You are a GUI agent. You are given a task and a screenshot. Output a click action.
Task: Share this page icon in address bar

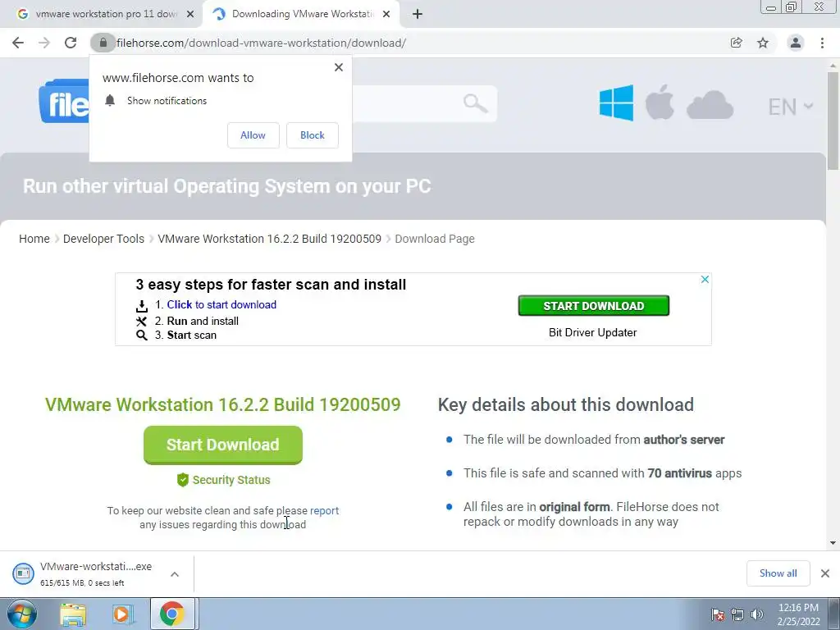tap(737, 43)
